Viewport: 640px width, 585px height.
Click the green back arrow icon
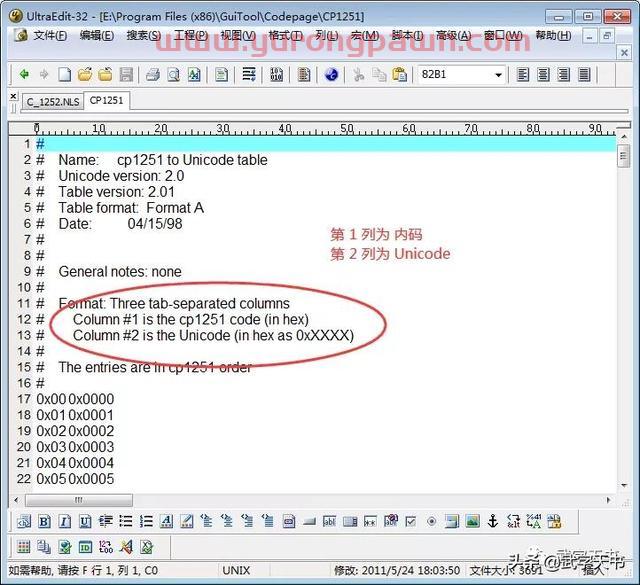[x=24, y=75]
